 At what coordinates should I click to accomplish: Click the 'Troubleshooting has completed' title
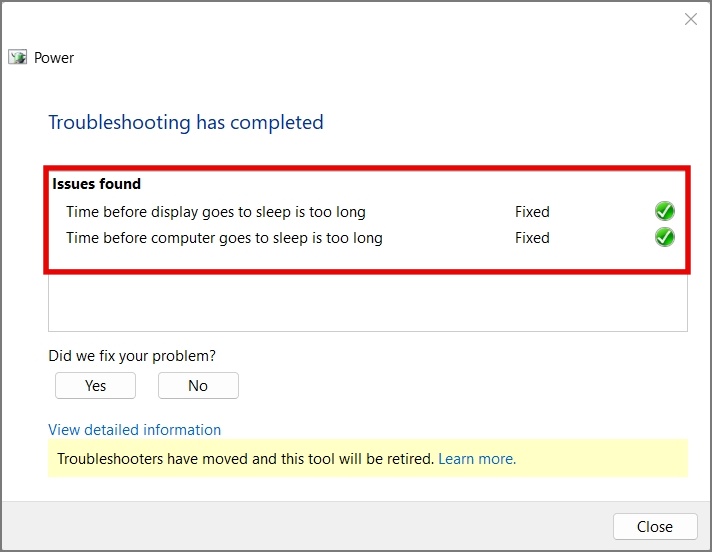pyautogui.click(x=186, y=123)
